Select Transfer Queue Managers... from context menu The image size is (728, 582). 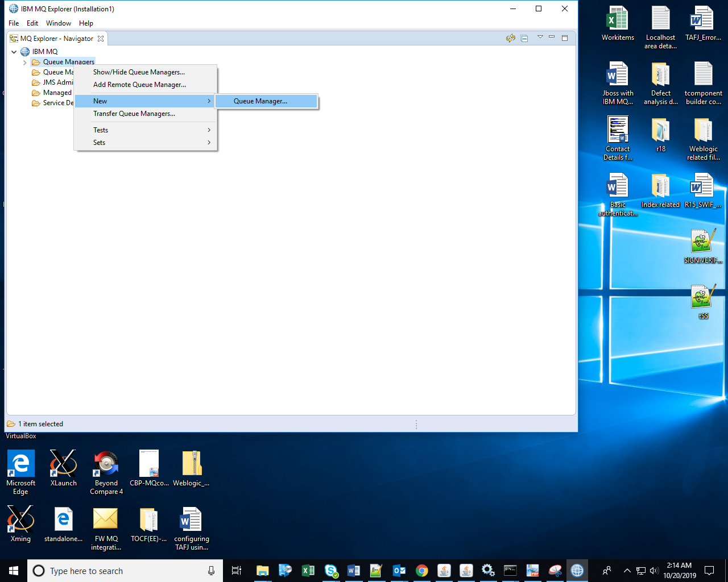coord(134,114)
